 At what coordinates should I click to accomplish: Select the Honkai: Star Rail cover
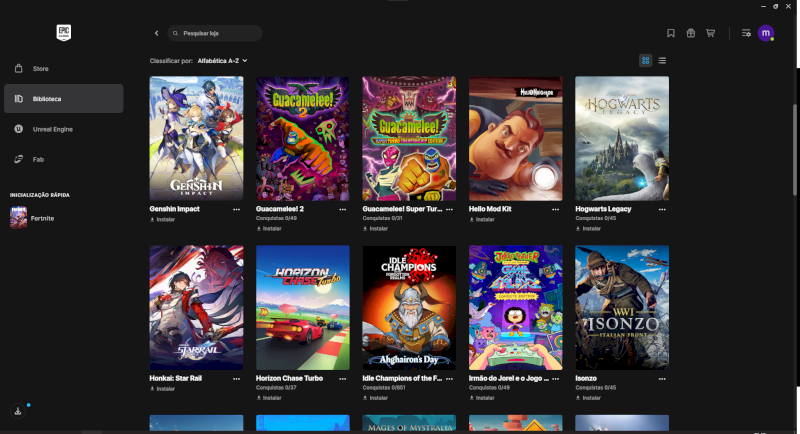tap(196, 308)
